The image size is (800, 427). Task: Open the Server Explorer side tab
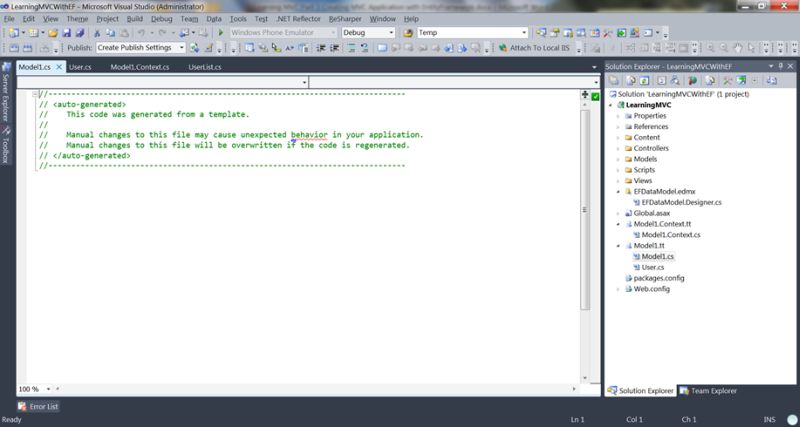[x=6, y=91]
